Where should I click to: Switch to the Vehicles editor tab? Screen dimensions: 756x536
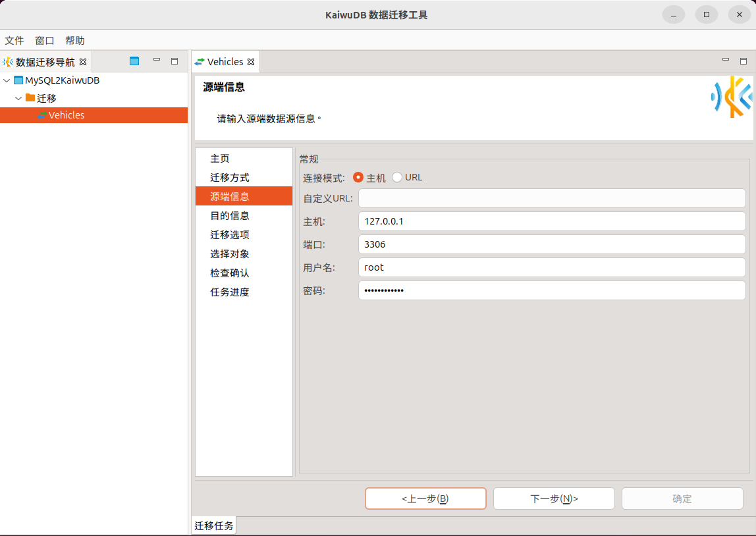click(x=225, y=62)
